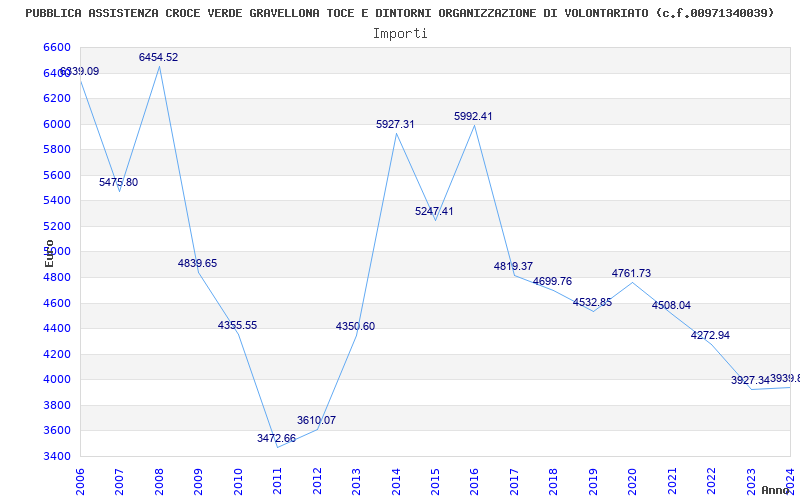Click the 3610.07 data label
The image size is (800, 500).
pyautogui.click(x=316, y=420)
